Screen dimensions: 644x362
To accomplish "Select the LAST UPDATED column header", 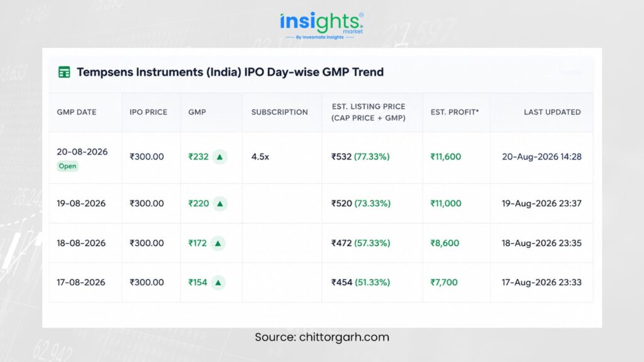I will click(x=552, y=112).
